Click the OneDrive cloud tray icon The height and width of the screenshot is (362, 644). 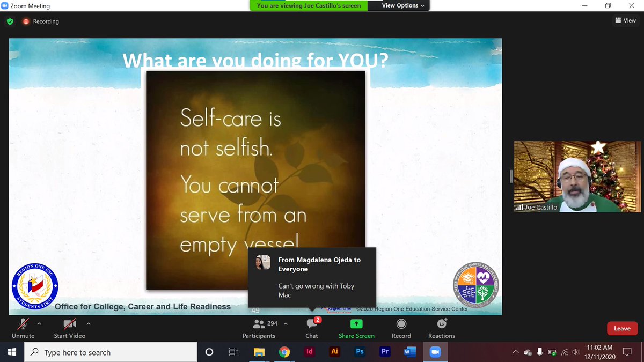528,352
